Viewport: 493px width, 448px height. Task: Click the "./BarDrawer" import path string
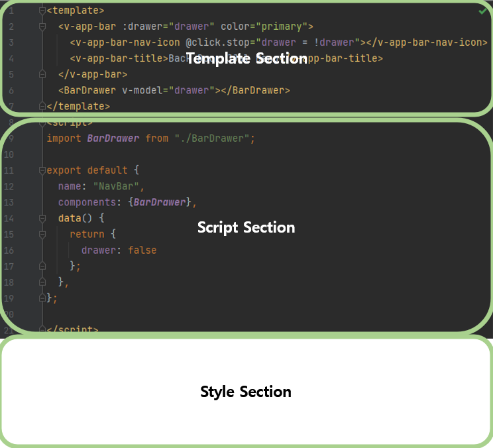coord(212,139)
